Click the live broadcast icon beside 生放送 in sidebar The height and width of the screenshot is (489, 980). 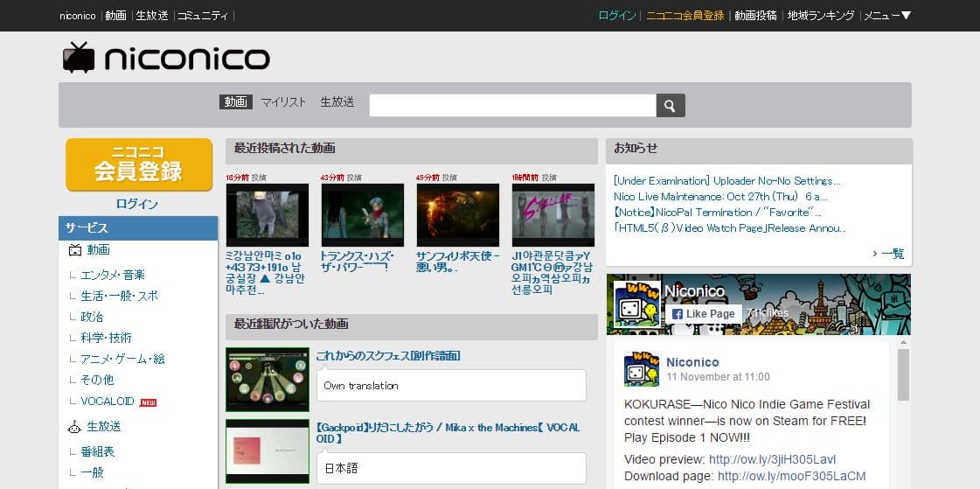[75, 427]
